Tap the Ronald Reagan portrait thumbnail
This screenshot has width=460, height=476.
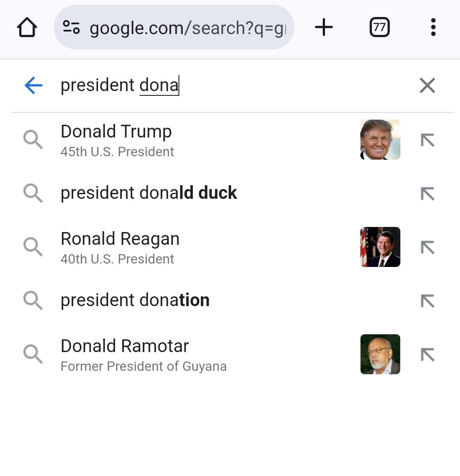(x=380, y=247)
